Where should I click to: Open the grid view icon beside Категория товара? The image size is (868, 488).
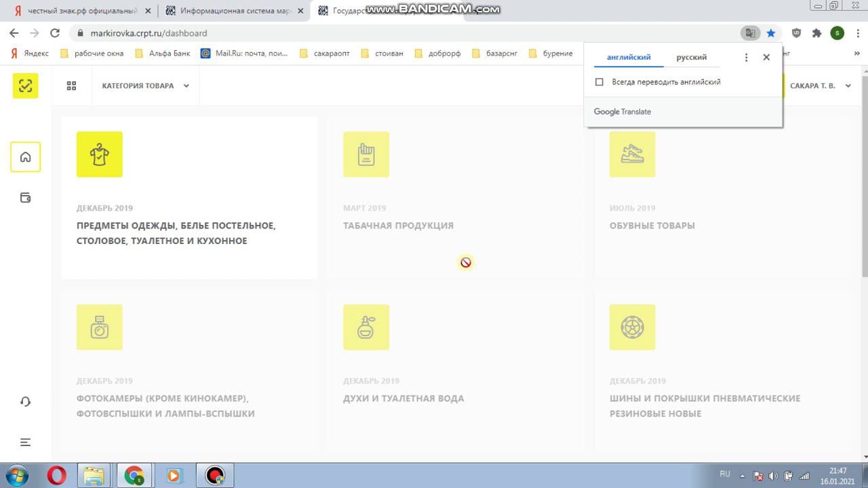71,85
